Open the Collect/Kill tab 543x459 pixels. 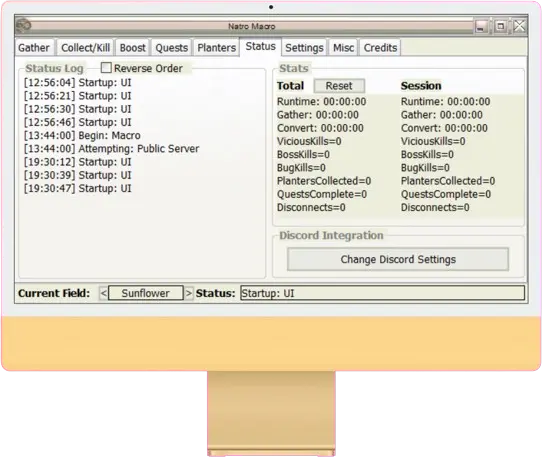(x=86, y=47)
